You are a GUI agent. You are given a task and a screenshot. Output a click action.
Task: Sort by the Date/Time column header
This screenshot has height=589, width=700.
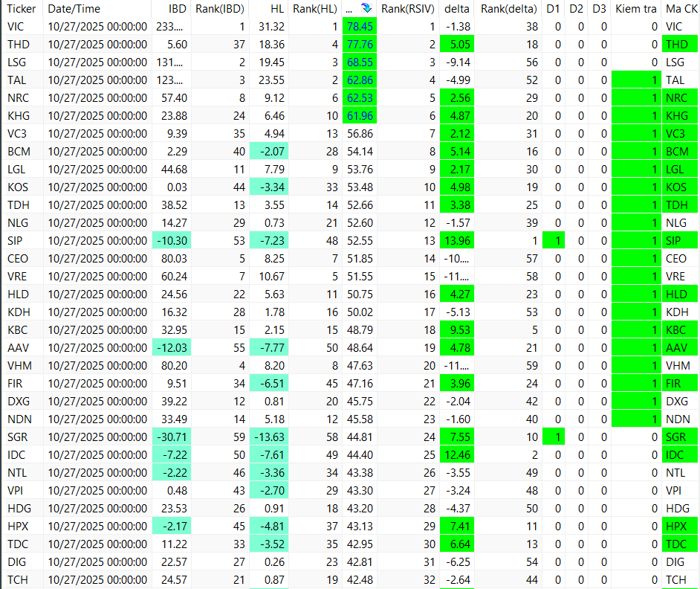pos(74,8)
